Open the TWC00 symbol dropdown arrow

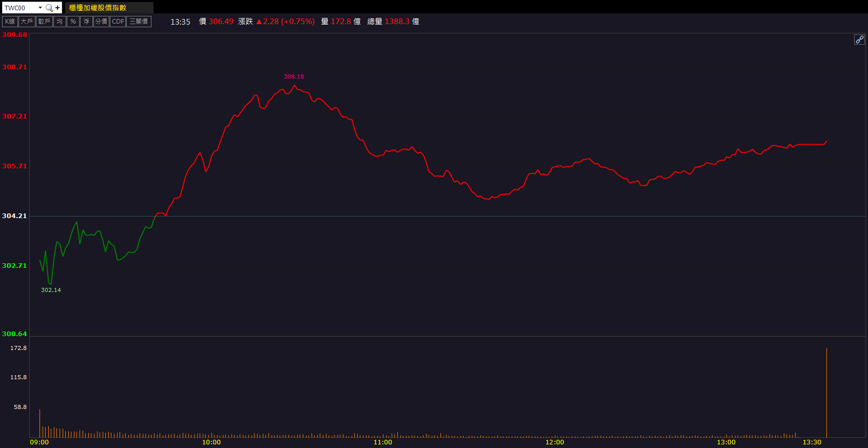[40, 8]
